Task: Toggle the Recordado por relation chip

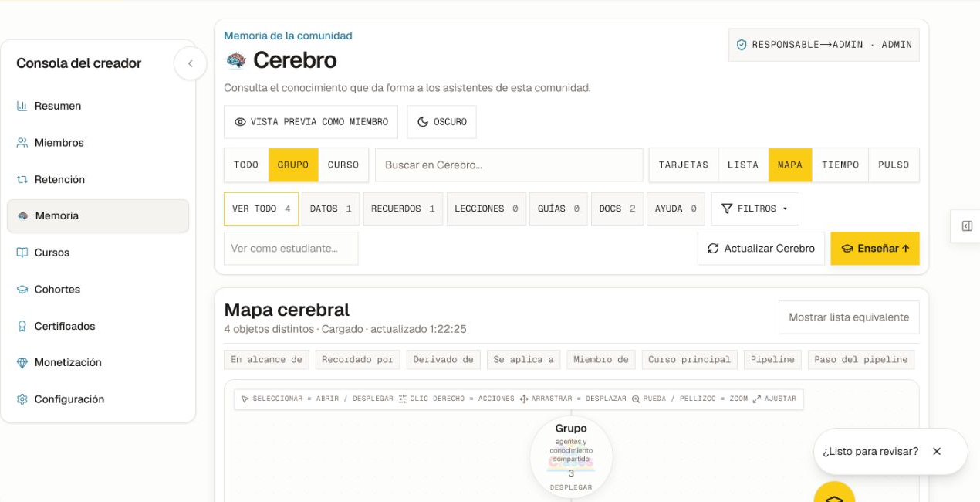Action: pos(358,360)
